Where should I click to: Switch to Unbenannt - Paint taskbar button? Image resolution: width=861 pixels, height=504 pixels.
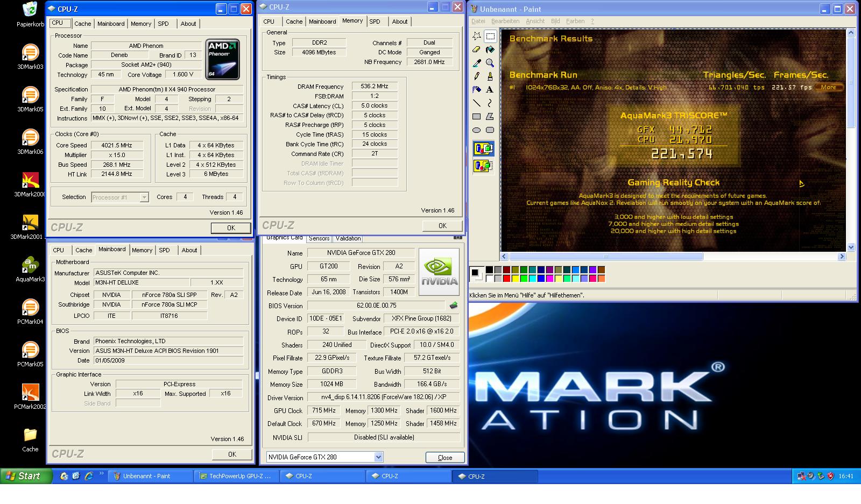click(150, 476)
